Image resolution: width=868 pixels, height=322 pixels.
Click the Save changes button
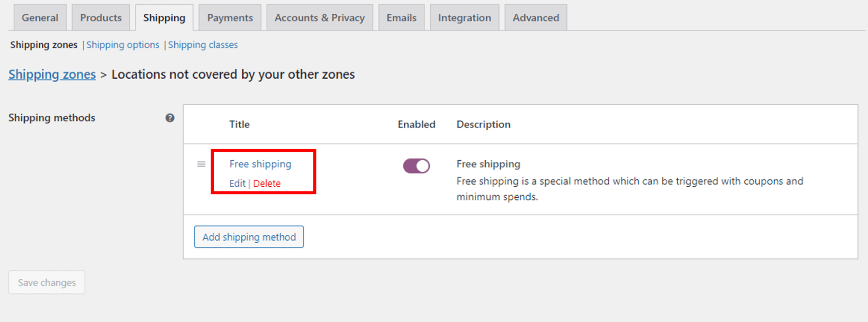point(47,282)
